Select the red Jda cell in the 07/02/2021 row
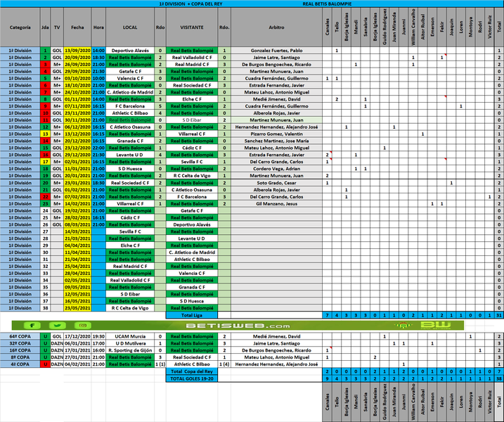 (x=45, y=196)
